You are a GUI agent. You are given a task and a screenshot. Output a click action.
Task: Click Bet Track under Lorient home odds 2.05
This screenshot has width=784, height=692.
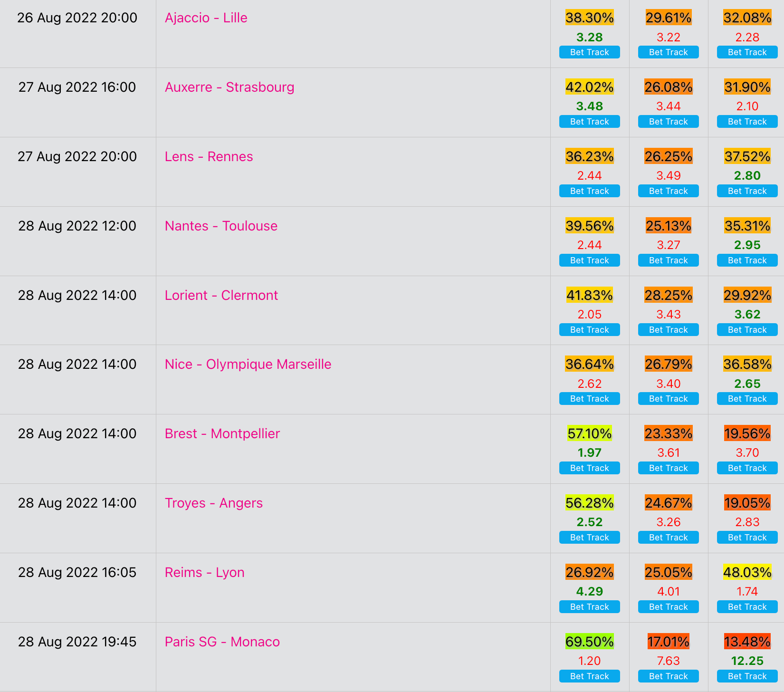[590, 330]
